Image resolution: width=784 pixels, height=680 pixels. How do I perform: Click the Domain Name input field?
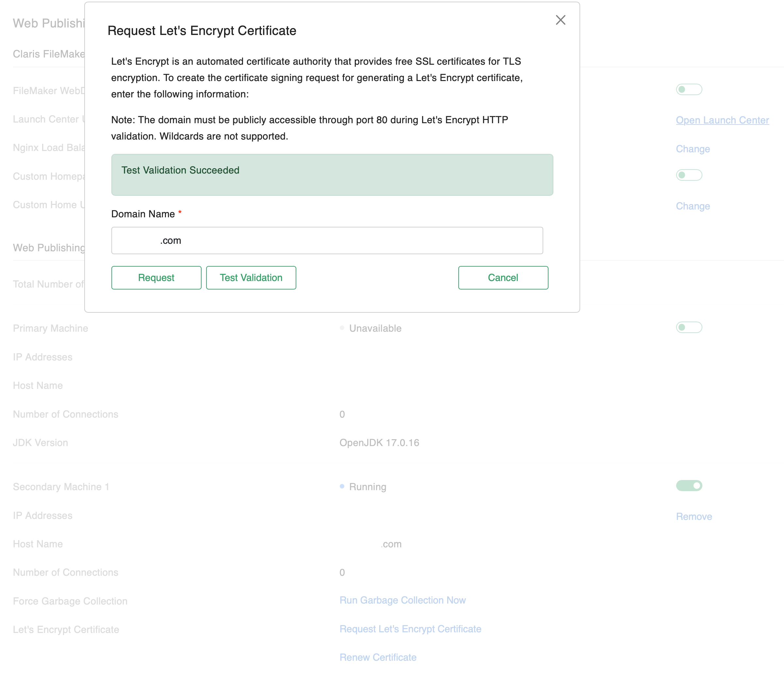click(x=327, y=240)
